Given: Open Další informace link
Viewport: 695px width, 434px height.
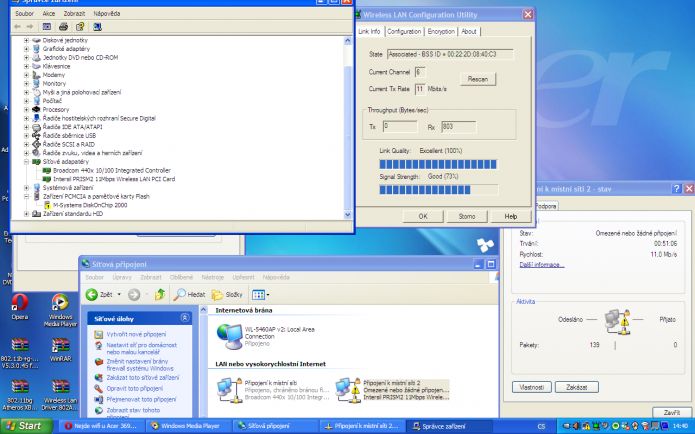Looking at the screenshot, I should click(542, 265).
